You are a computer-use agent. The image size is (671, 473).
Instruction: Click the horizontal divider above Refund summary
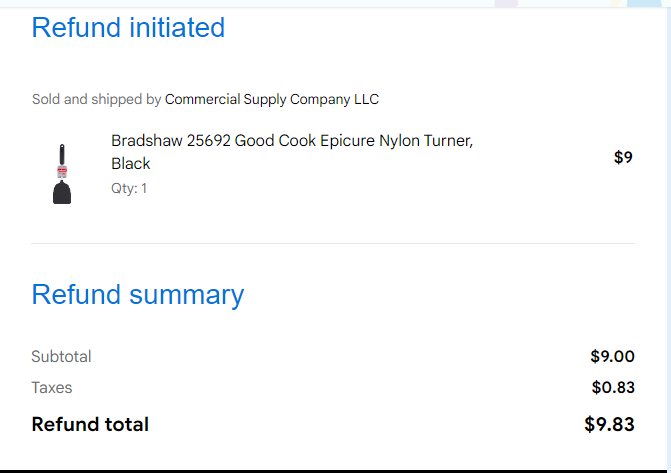pos(333,244)
